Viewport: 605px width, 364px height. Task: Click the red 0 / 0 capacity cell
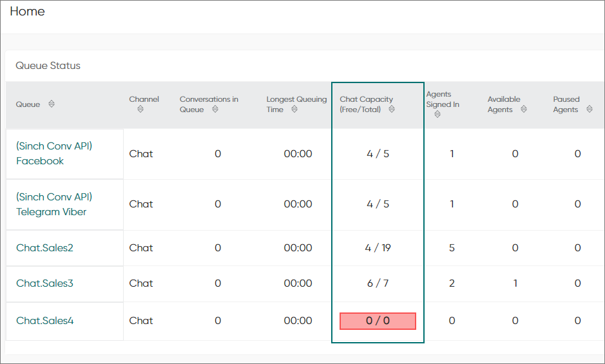378,321
